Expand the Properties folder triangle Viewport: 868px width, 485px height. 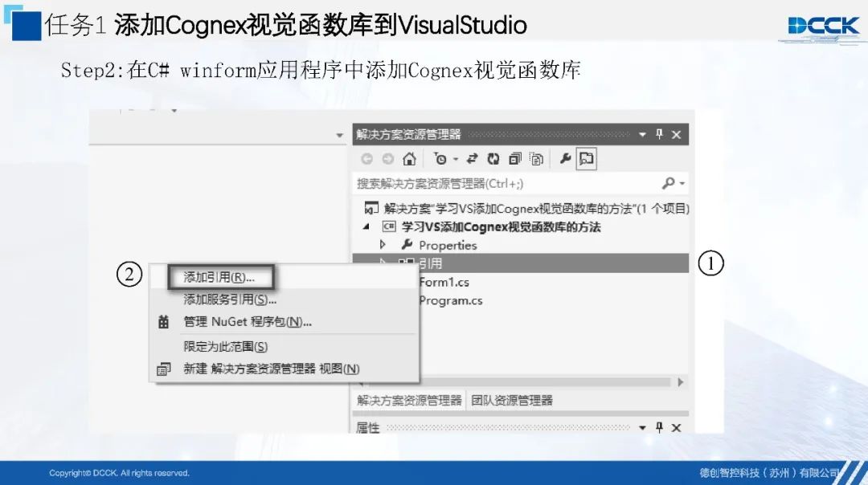pyautogui.click(x=383, y=244)
